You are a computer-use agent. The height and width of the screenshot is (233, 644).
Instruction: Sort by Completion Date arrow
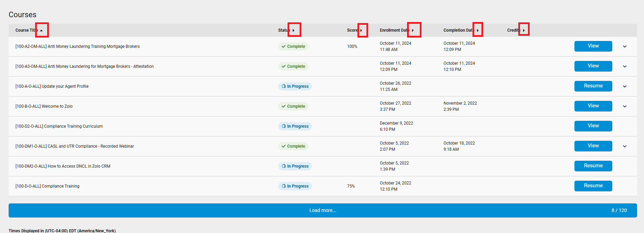478,30
